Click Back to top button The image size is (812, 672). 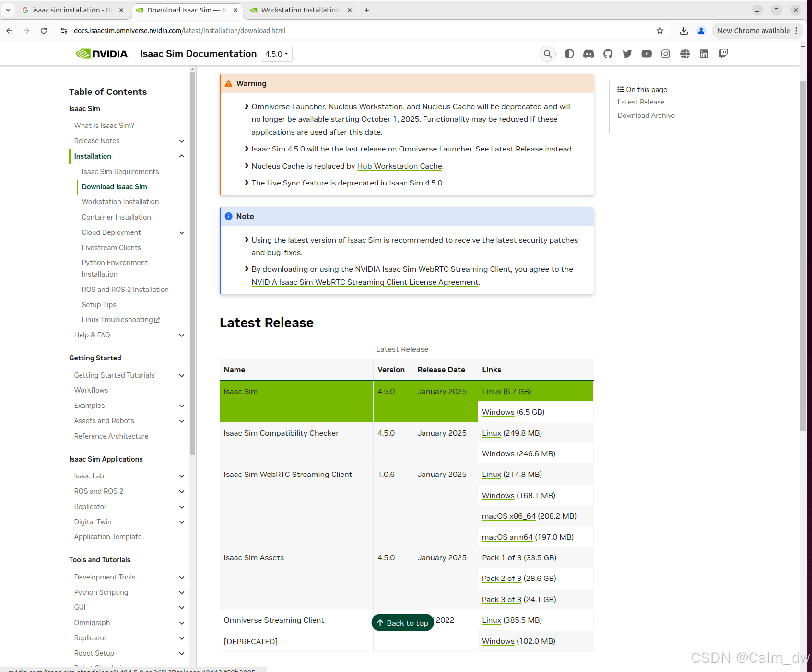click(x=402, y=623)
